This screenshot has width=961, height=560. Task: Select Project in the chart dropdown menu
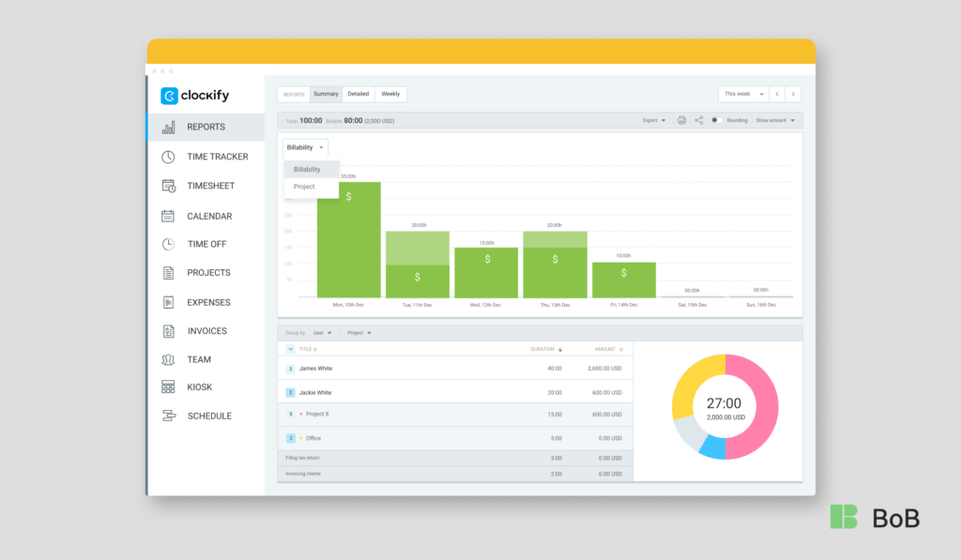point(304,187)
